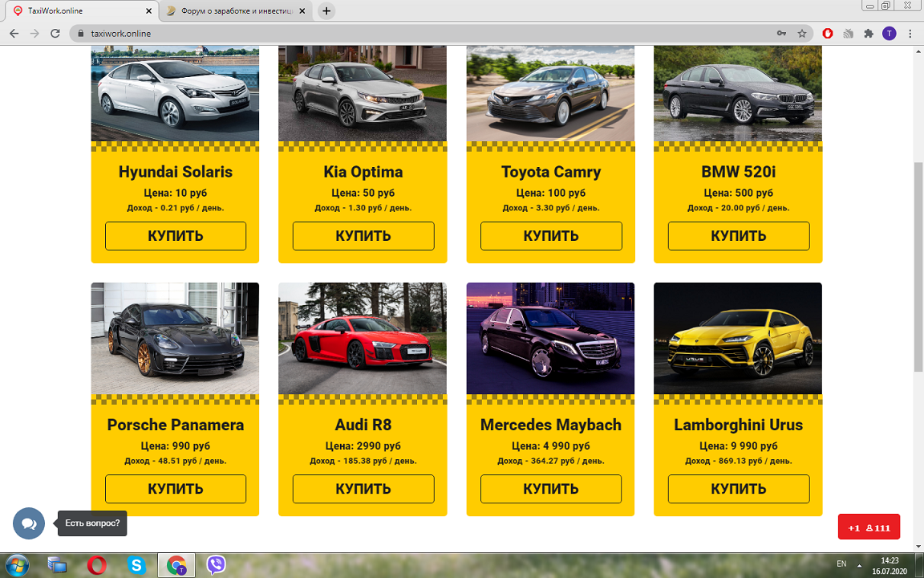Close the Форум о заработке tab
The height and width of the screenshot is (578, 924).
[303, 10]
